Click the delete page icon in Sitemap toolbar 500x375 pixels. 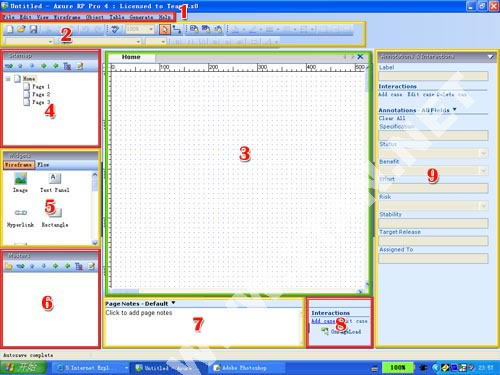[67, 66]
